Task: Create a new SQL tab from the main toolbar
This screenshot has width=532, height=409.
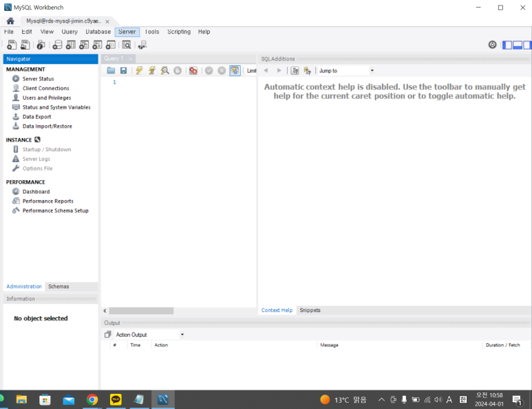Action: (x=12, y=45)
